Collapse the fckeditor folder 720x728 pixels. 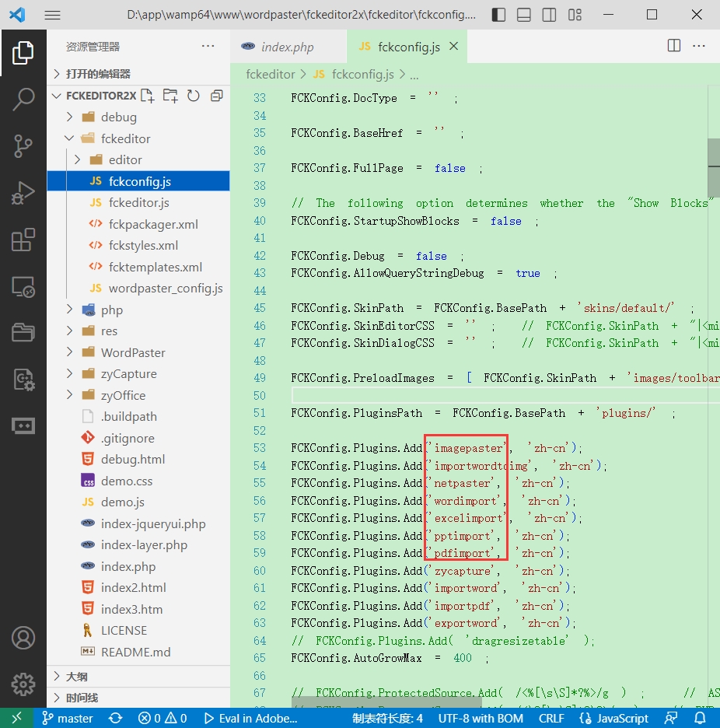tap(125, 138)
